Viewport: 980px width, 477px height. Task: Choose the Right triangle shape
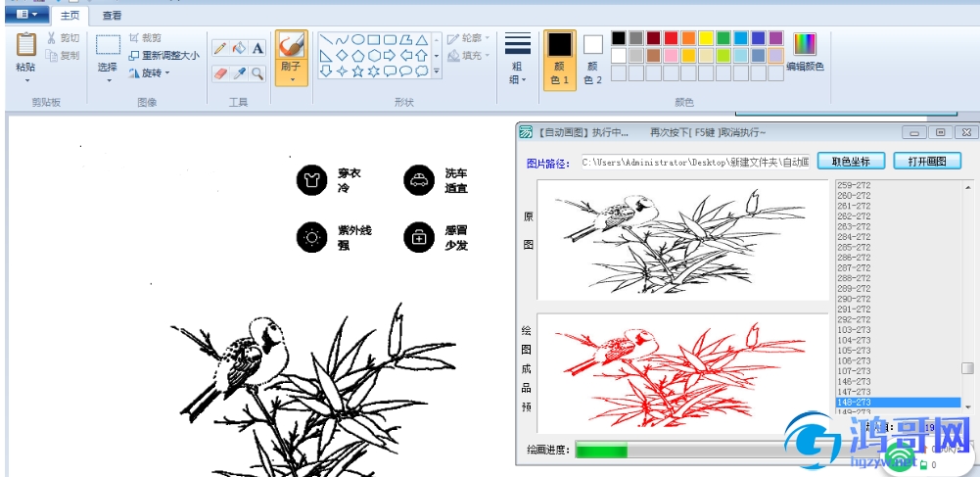tap(326, 56)
